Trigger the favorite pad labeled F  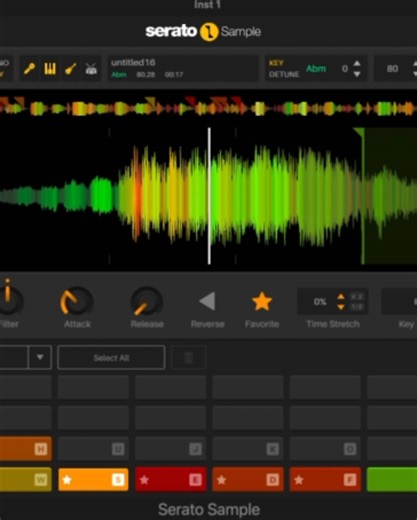[325, 479]
